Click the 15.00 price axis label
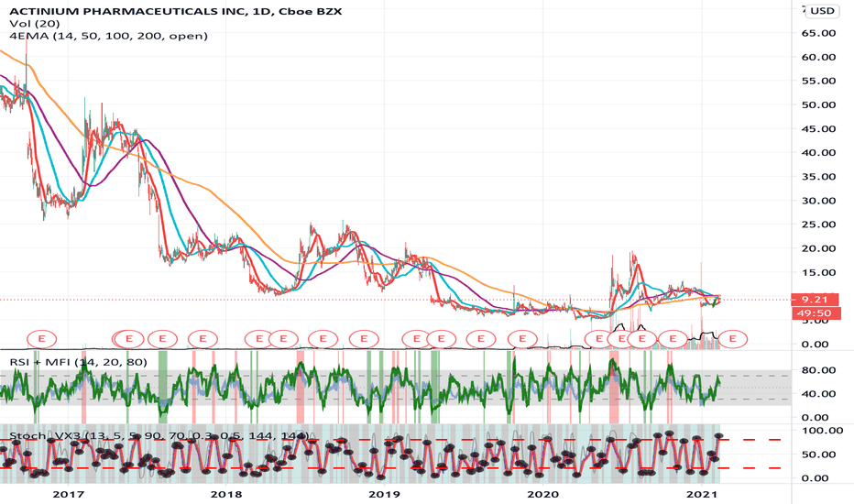The image size is (854, 504). click(818, 272)
